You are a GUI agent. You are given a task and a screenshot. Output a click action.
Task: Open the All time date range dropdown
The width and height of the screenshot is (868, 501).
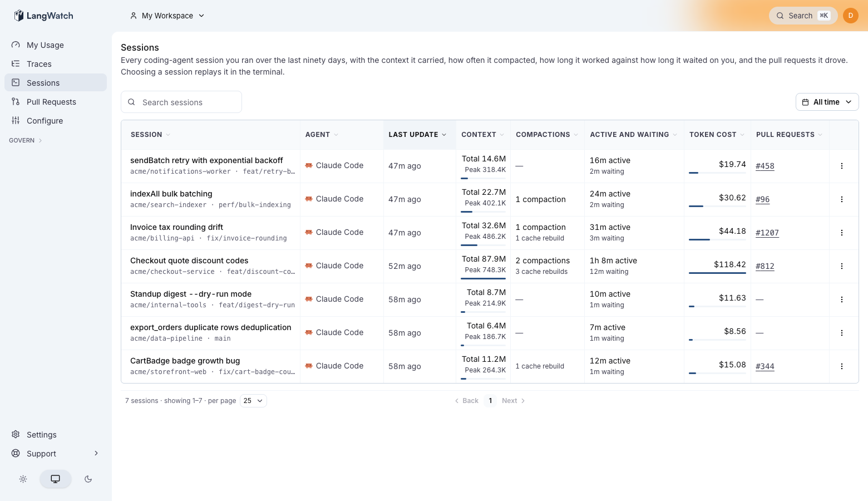click(x=827, y=102)
